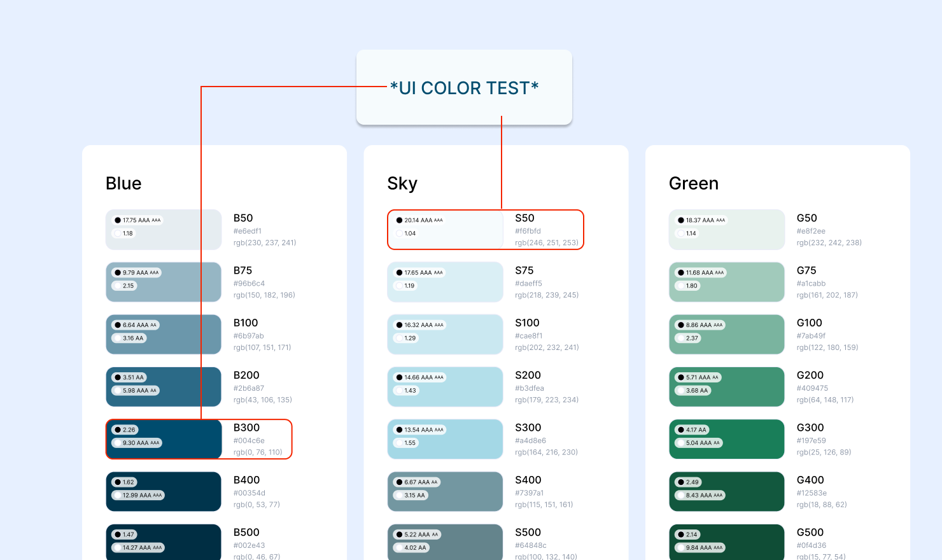
Task: Toggle the 3.16 AA badge on B100
Action: 129,338
